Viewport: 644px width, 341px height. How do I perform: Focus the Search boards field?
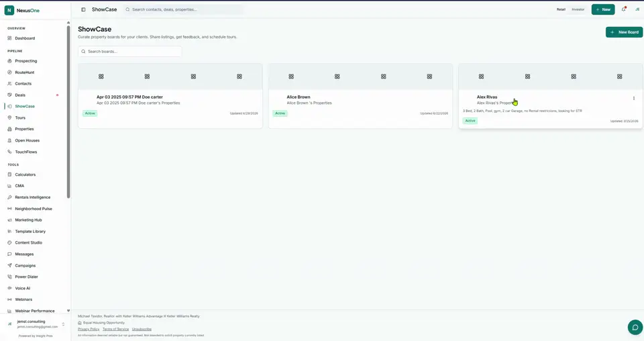click(x=129, y=52)
